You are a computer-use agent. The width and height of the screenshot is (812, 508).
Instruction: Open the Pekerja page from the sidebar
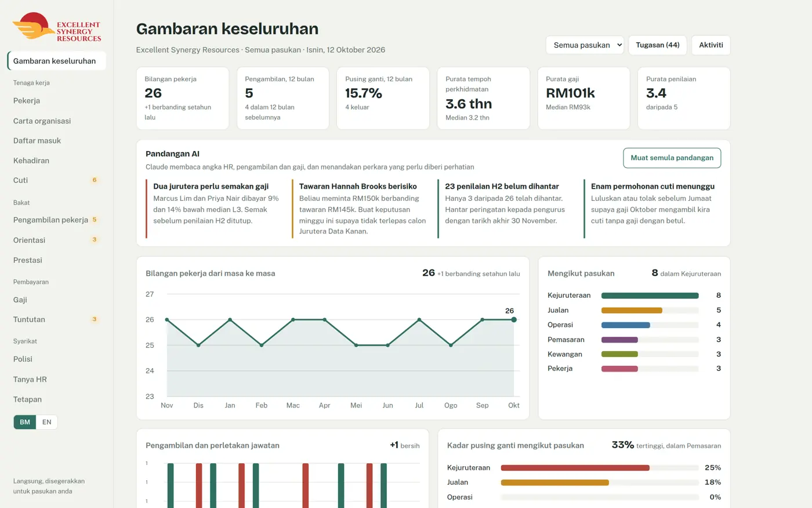pyautogui.click(x=56, y=100)
